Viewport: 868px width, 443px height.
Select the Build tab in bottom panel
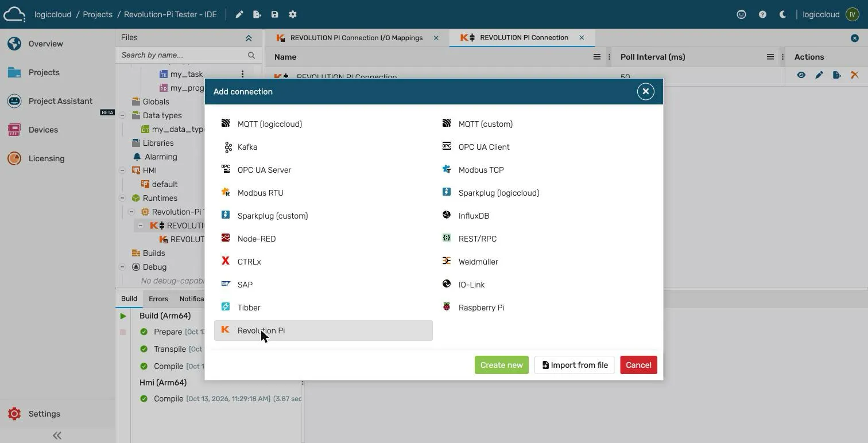coord(129,299)
